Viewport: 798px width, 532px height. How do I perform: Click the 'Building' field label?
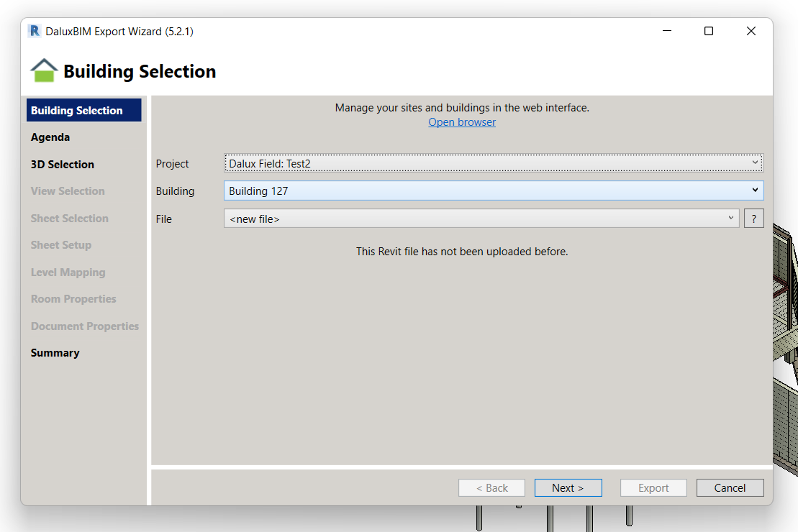click(x=175, y=191)
